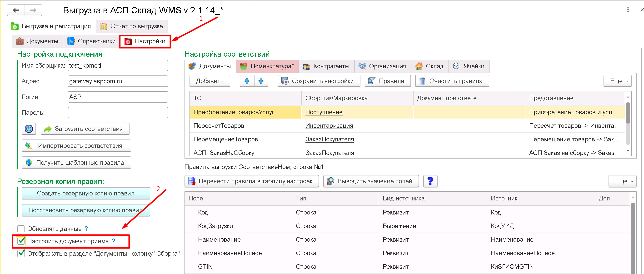Open the Инвентаризация link

329,126
